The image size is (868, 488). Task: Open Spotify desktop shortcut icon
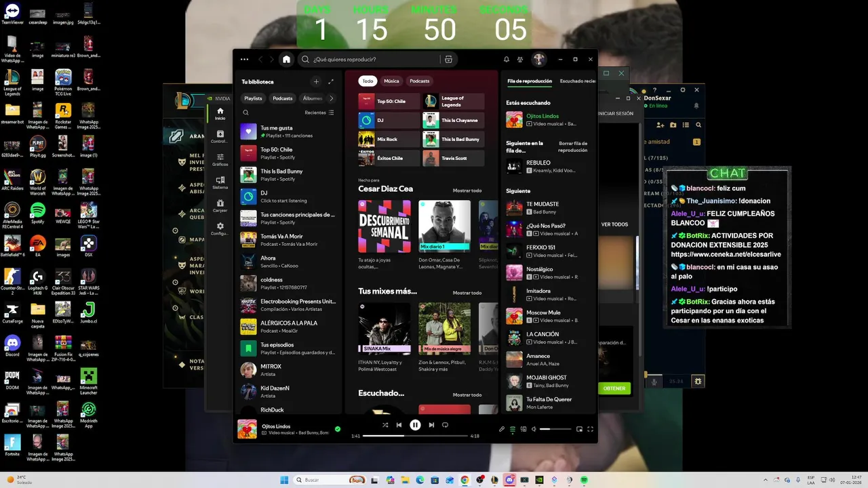pos(37,213)
